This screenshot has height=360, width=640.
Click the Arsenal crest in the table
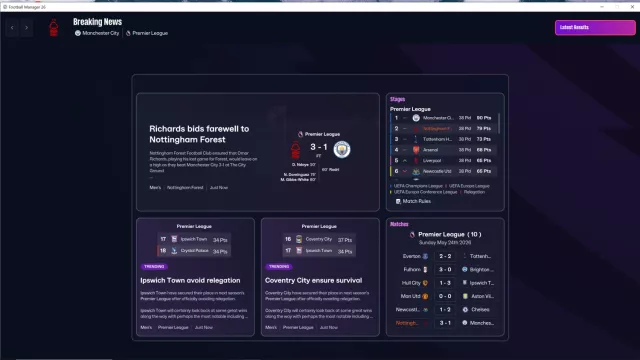pos(416,150)
